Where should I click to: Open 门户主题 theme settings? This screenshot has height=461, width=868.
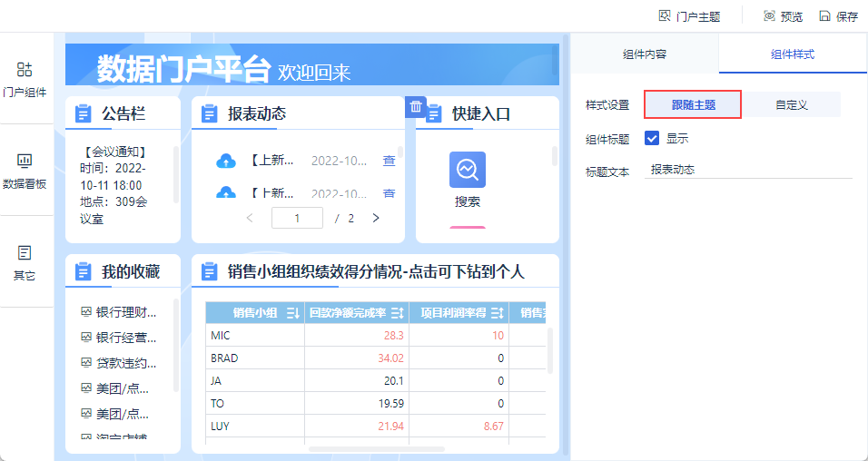point(689,16)
